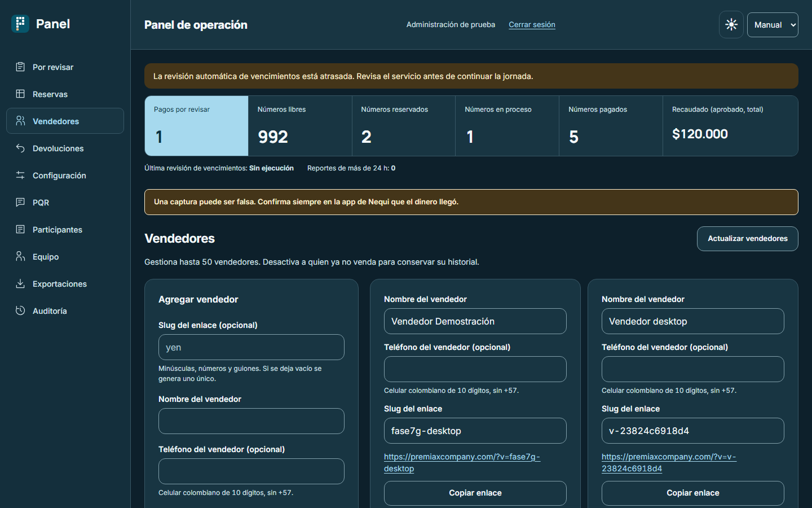
Task: Open Por revisar clipboard icon
Action: click(20, 67)
